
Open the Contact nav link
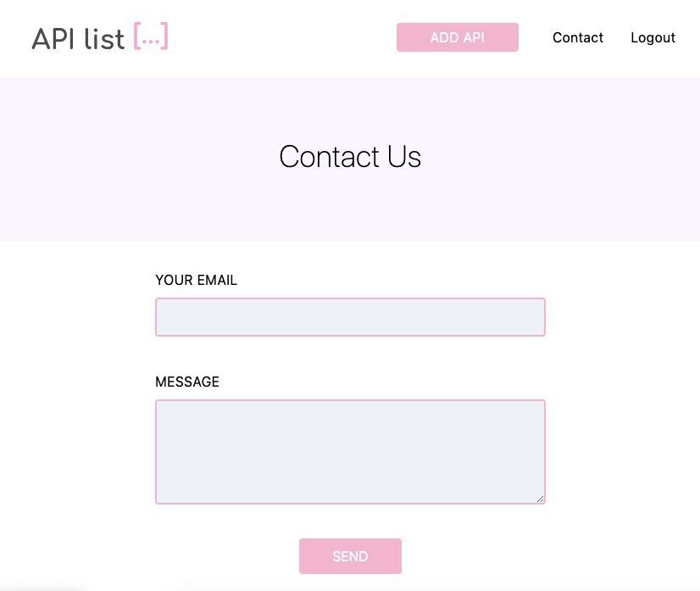(577, 37)
